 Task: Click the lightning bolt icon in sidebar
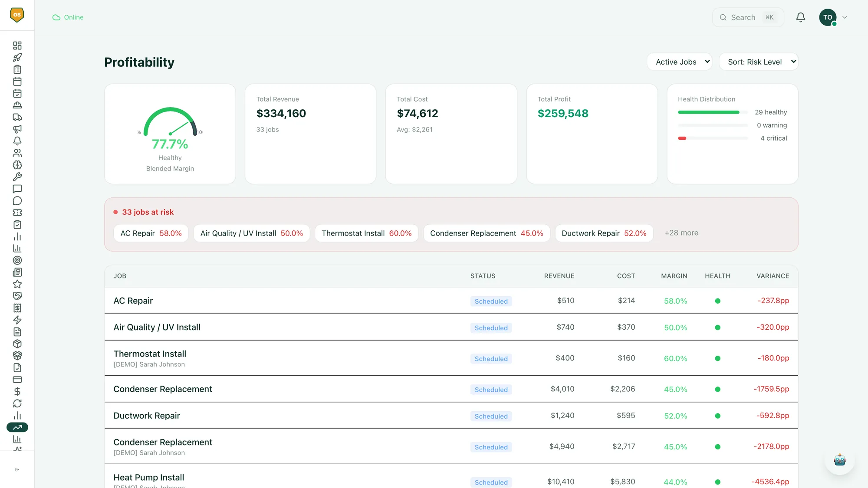(17, 320)
